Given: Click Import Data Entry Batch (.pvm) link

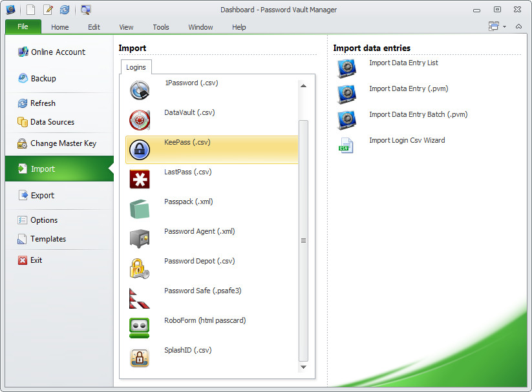Looking at the screenshot, I should click(418, 114).
